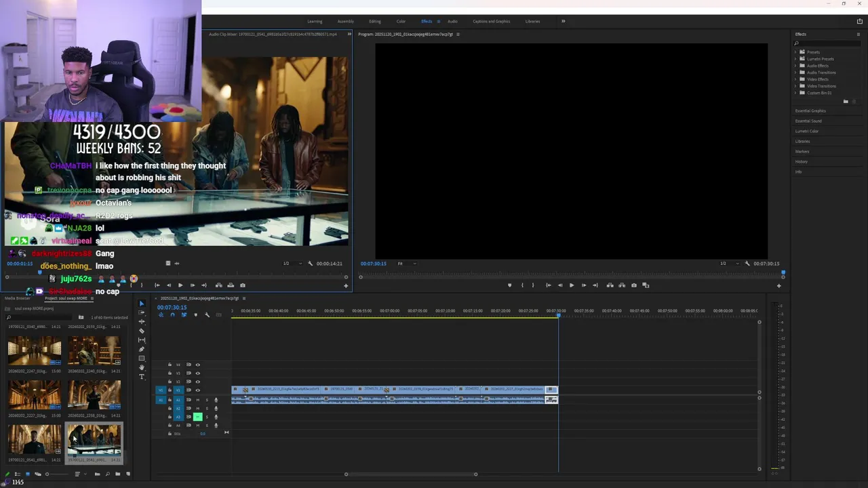Select the Type tool
Image resolution: width=868 pixels, height=488 pixels.
[x=142, y=377]
